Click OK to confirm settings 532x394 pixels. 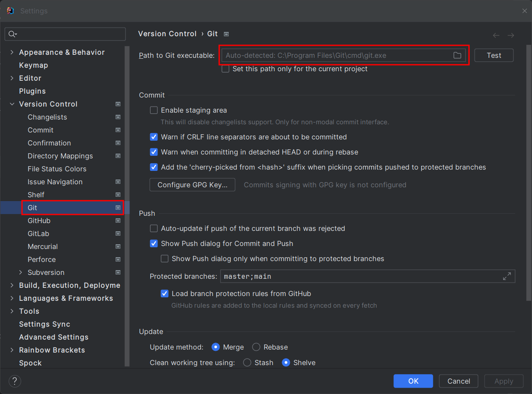(x=413, y=381)
